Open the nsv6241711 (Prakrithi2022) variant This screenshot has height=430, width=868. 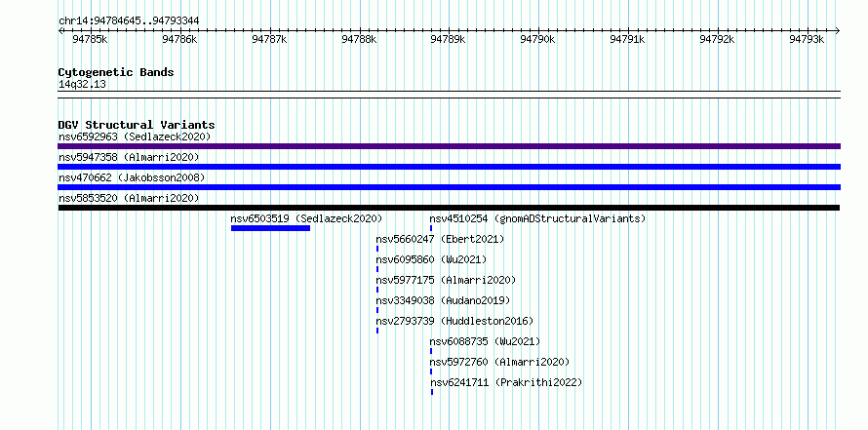[x=506, y=382]
